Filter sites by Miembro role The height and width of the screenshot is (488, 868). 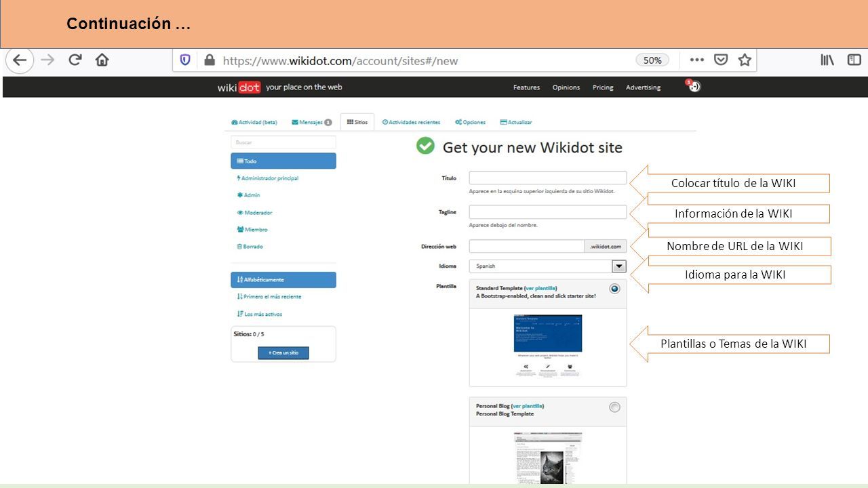tap(252, 230)
